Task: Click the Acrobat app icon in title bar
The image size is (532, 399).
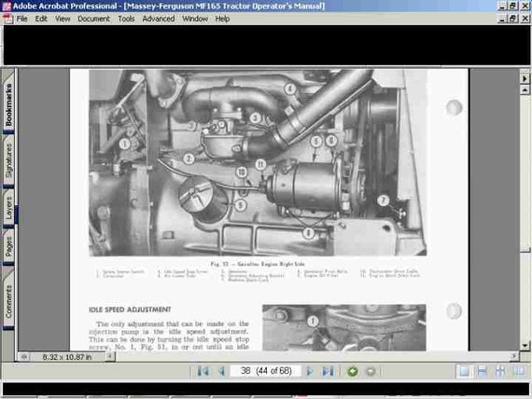Action: click(x=7, y=6)
